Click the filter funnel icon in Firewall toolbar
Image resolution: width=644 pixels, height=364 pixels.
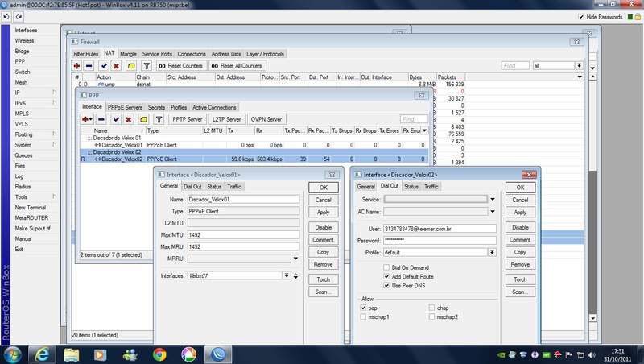click(x=147, y=66)
